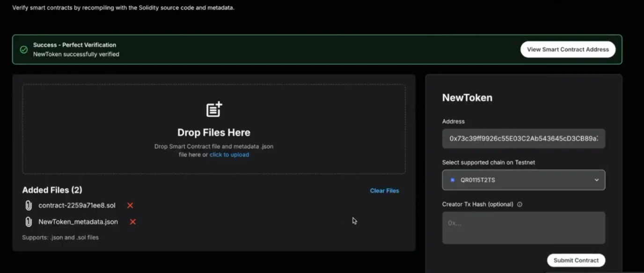Screen dimensions: 644x273
Task: Click the file-plus icon above Drop Files Here
Action: click(214, 109)
